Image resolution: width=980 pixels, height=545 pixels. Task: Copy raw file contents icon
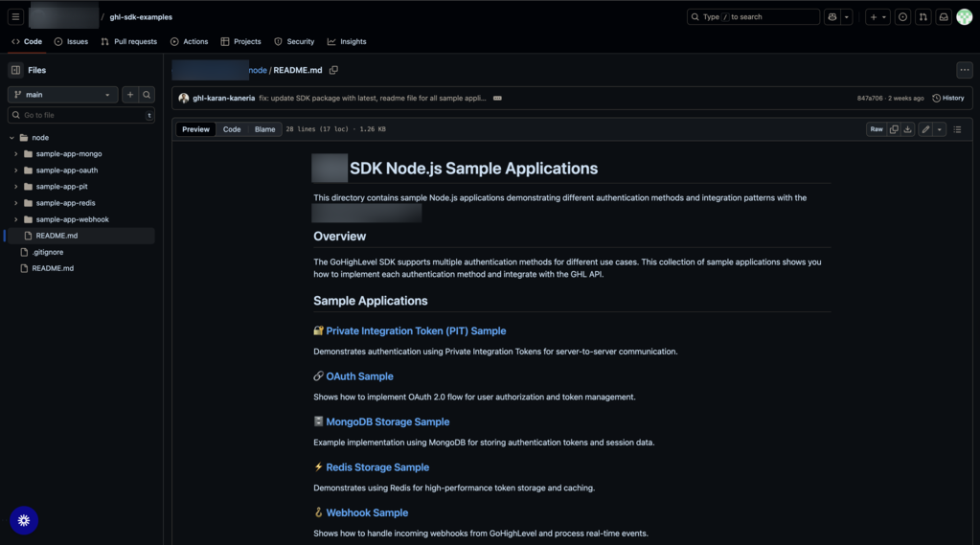[x=895, y=129]
